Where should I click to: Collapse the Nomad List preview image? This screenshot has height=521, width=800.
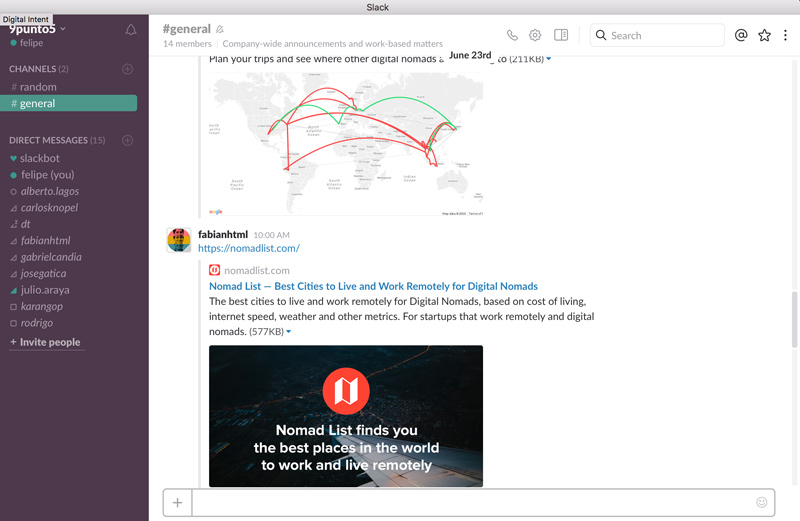[x=289, y=332]
